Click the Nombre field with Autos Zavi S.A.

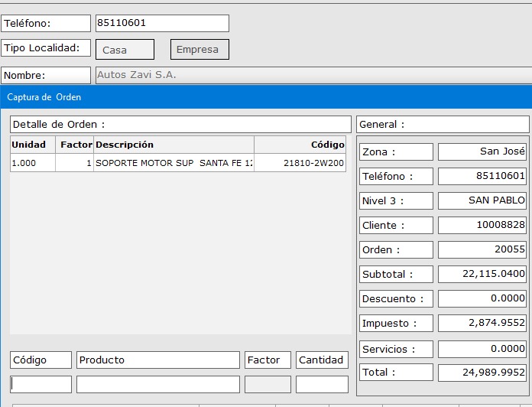tap(312, 75)
